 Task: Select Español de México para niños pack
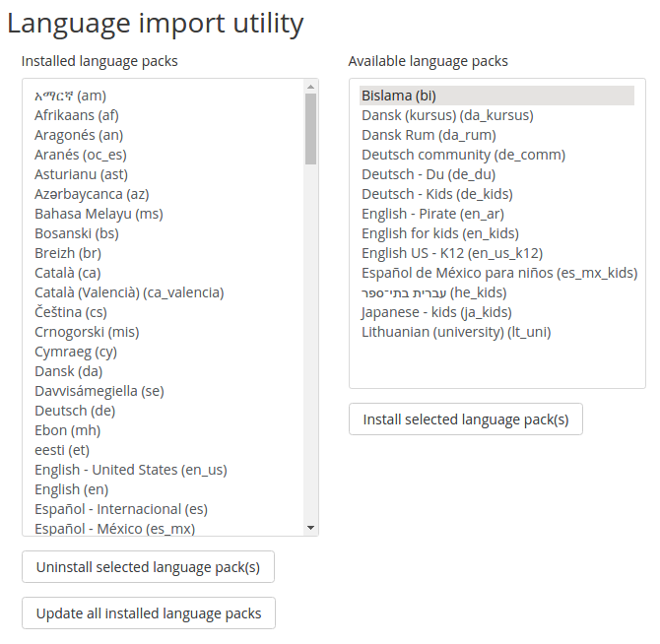(499, 273)
